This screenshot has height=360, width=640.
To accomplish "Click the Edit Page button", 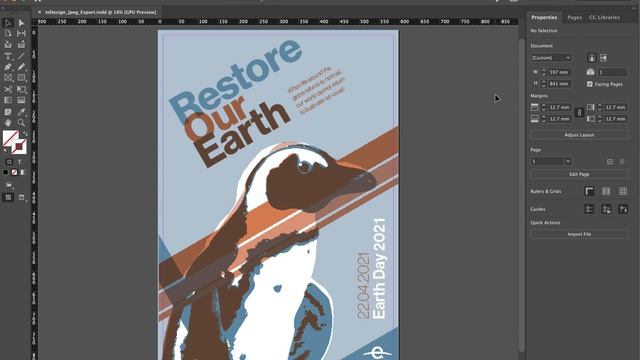I will [x=579, y=174].
